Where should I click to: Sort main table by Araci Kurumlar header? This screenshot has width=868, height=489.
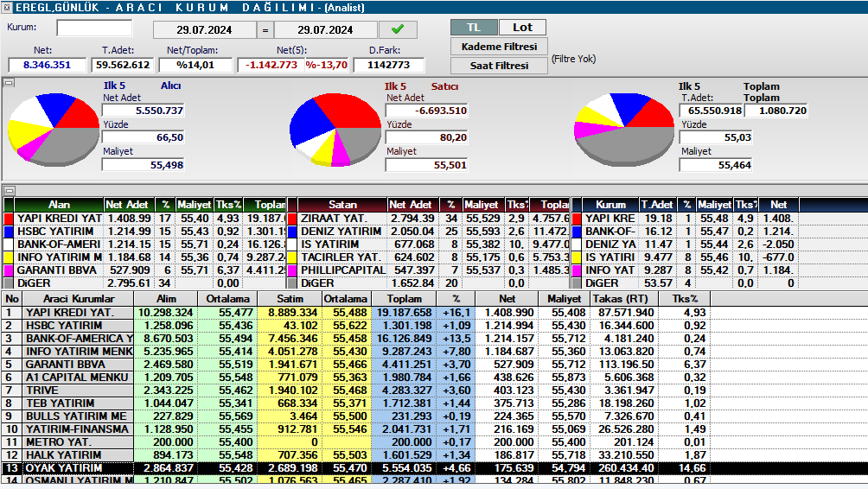click(78, 299)
